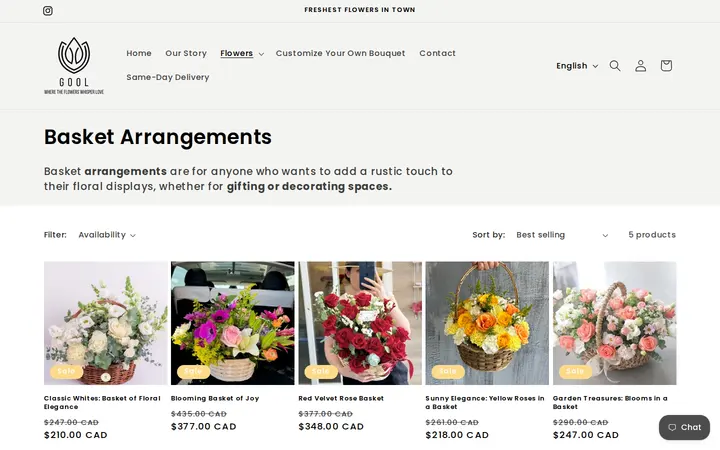Open the Chat widget button

point(684,428)
